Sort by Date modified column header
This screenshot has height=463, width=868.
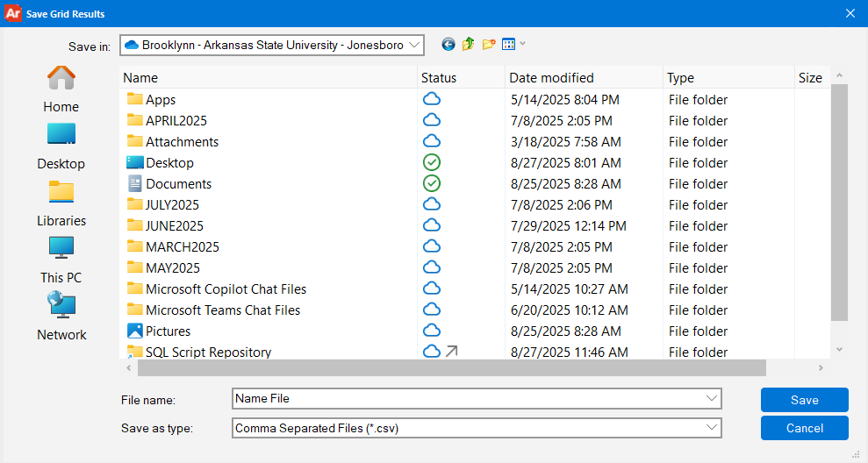(x=584, y=78)
